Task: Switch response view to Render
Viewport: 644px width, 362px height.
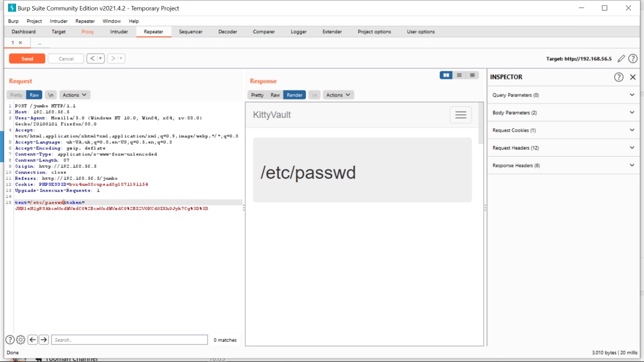Action: coord(295,95)
